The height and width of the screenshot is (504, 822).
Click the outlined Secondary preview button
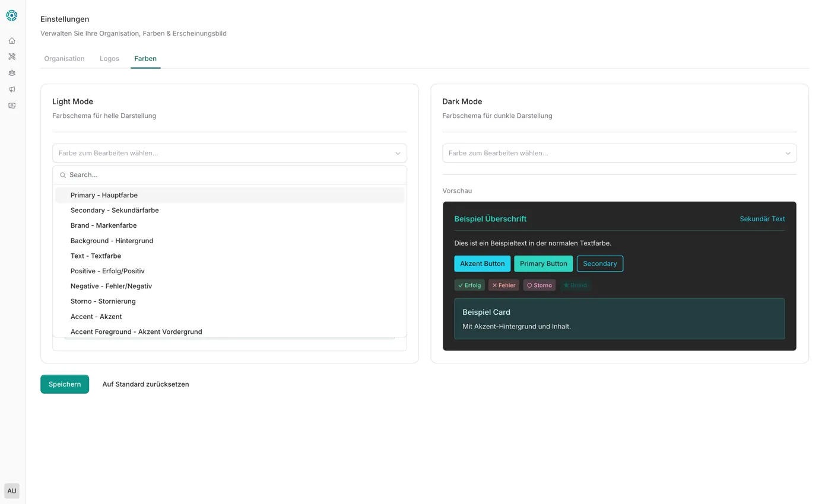(599, 264)
